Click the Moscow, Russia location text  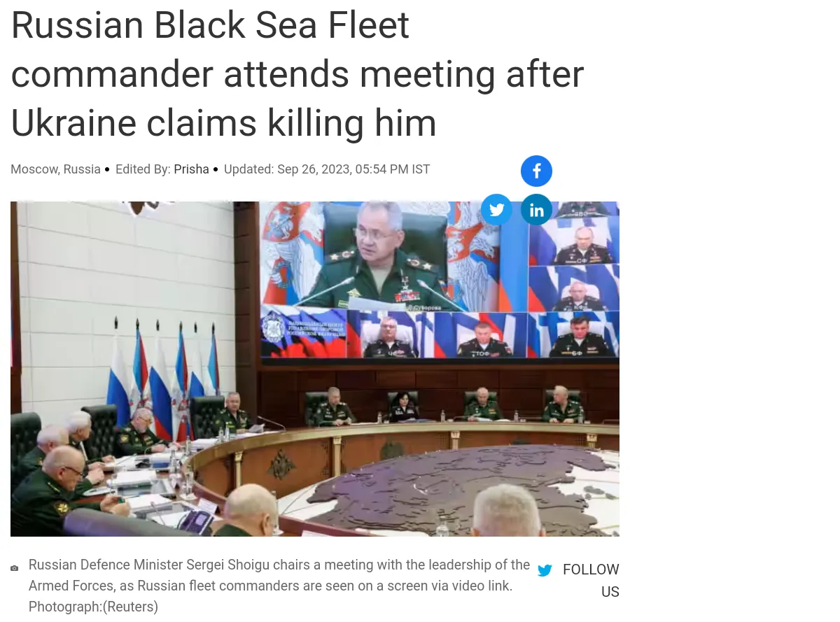click(x=55, y=169)
